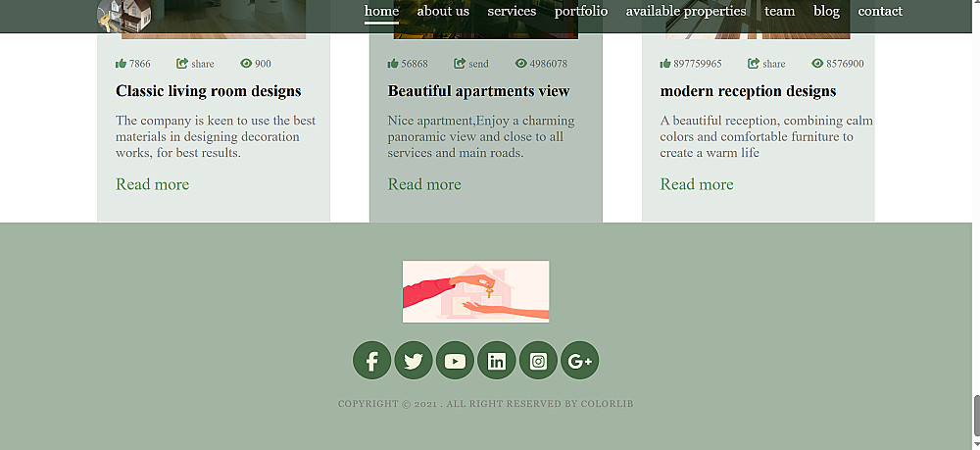Open the contact page from navbar

click(x=880, y=11)
